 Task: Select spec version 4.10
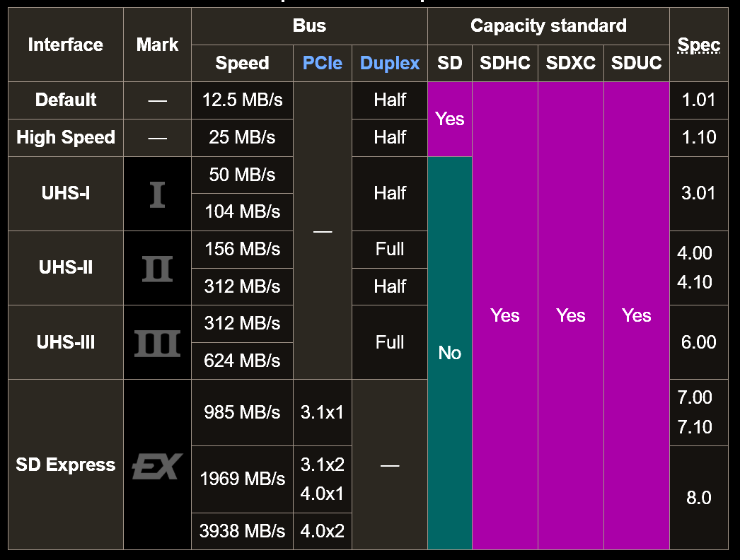695,282
